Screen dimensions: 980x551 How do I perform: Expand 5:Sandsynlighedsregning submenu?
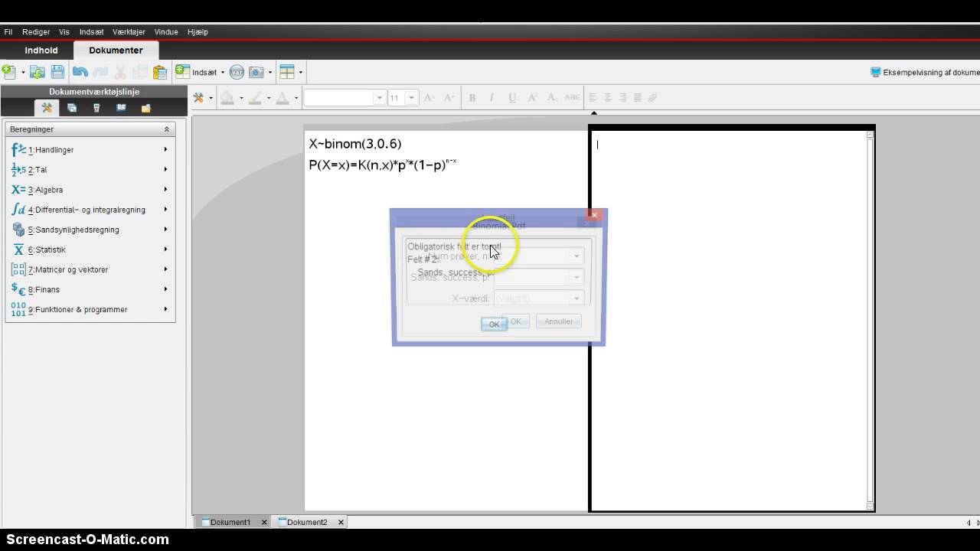(165, 229)
